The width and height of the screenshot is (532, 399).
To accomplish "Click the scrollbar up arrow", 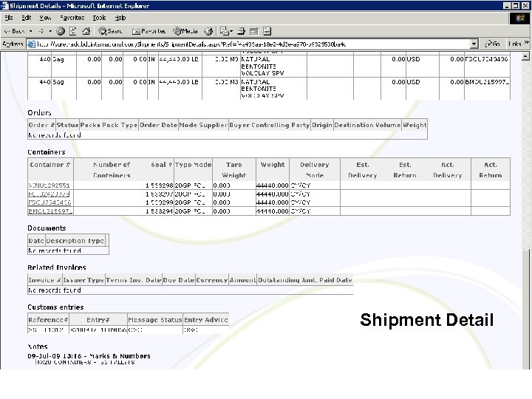I will pyautogui.click(x=525, y=56).
